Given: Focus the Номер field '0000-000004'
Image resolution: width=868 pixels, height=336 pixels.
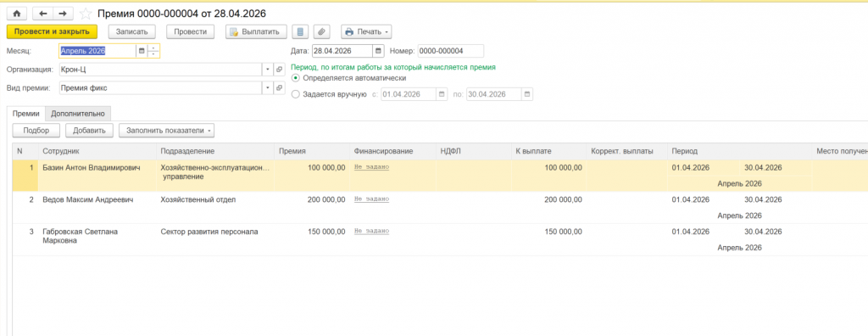Looking at the screenshot, I should (451, 51).
